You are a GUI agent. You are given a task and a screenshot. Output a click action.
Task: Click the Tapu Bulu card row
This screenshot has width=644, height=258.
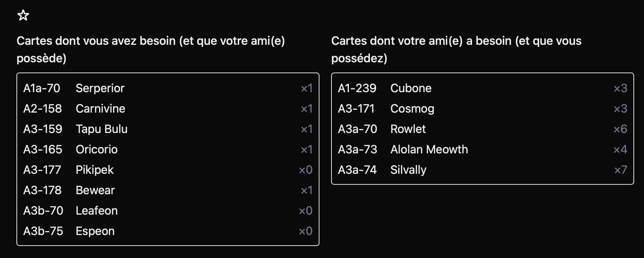point(101,129)
